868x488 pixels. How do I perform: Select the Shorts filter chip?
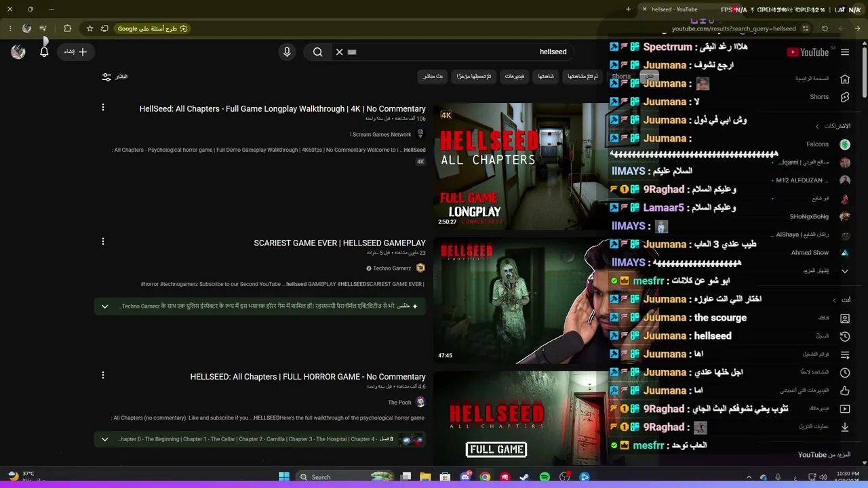[x=621, y=77]
